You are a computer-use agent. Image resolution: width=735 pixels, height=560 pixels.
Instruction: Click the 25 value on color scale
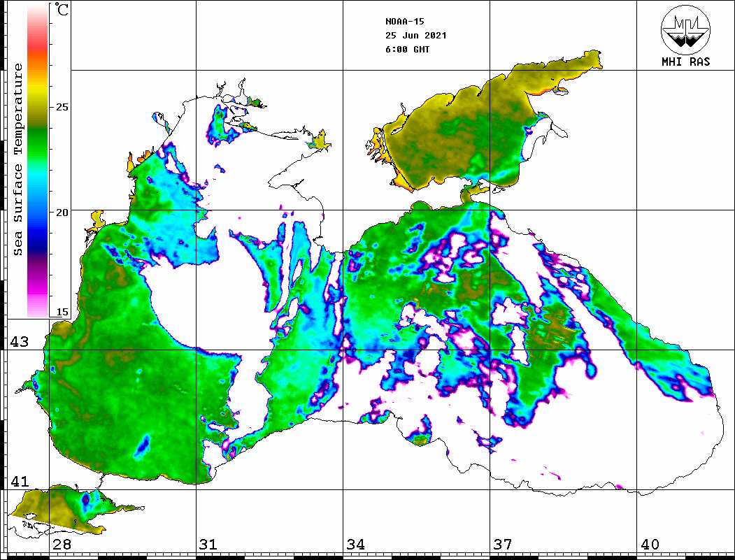tap(62, 107)
